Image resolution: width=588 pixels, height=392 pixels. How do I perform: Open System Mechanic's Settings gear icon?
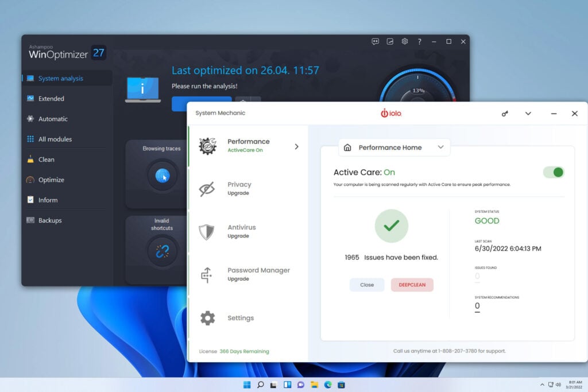point(207,318)
